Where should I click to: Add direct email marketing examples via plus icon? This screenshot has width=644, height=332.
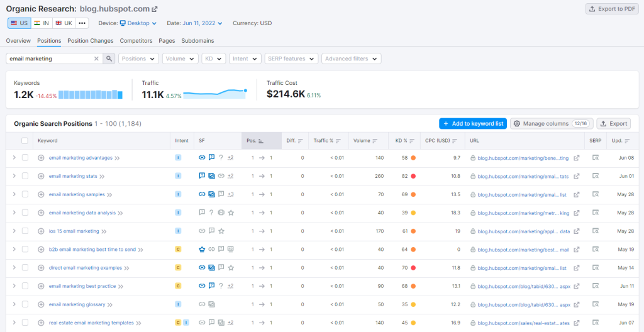(41, 268)
